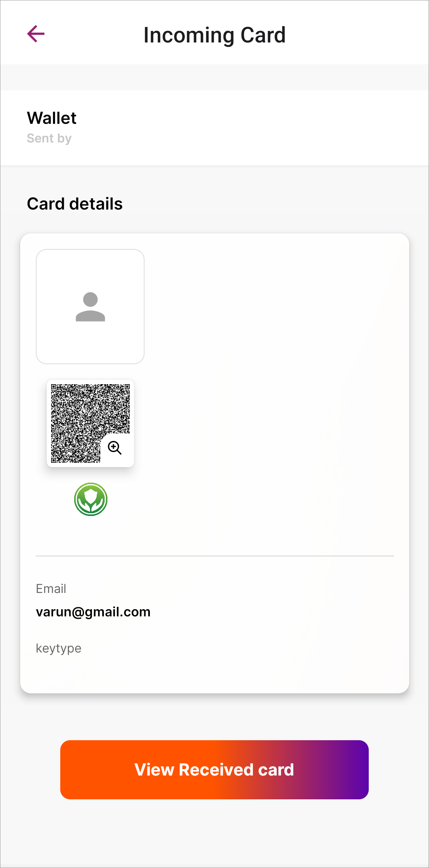The height and width of the screenshot is (868, 429).
Task: Tap the gray person silhouette icon
Action: point(90,307)
